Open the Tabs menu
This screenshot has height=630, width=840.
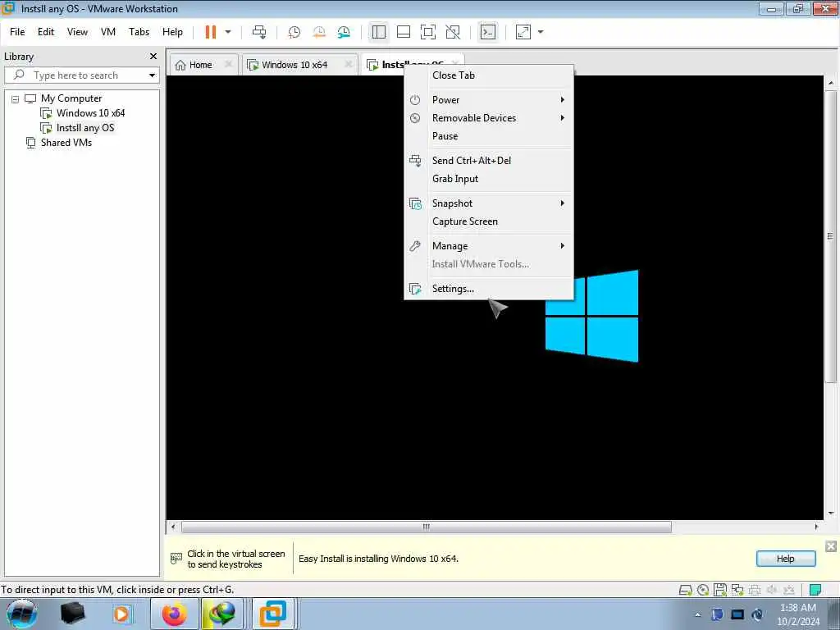139,32
